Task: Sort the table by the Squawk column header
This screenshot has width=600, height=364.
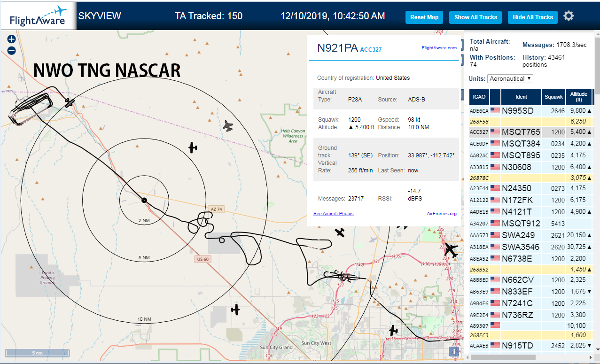Action: [x=553, y=97]
